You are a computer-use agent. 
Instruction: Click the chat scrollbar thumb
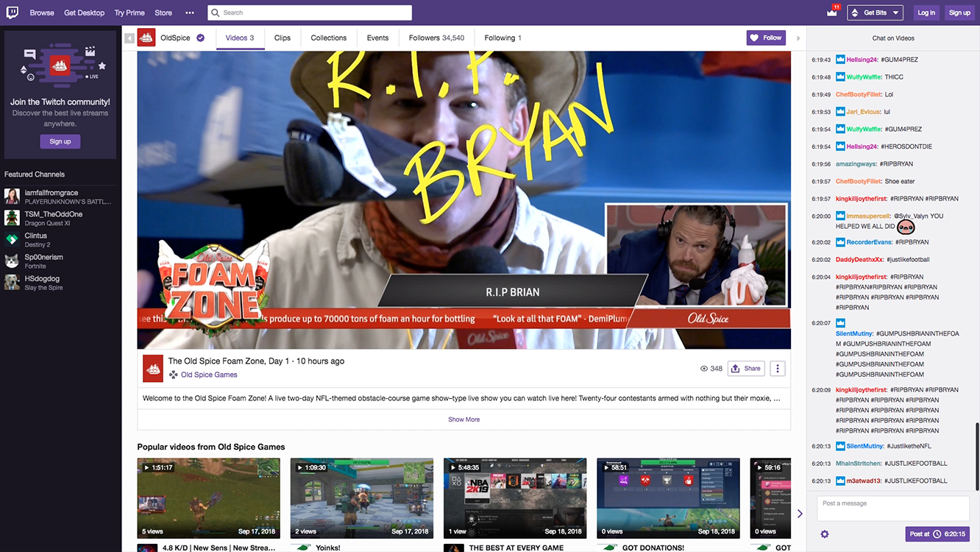click(x=977, y=455)
